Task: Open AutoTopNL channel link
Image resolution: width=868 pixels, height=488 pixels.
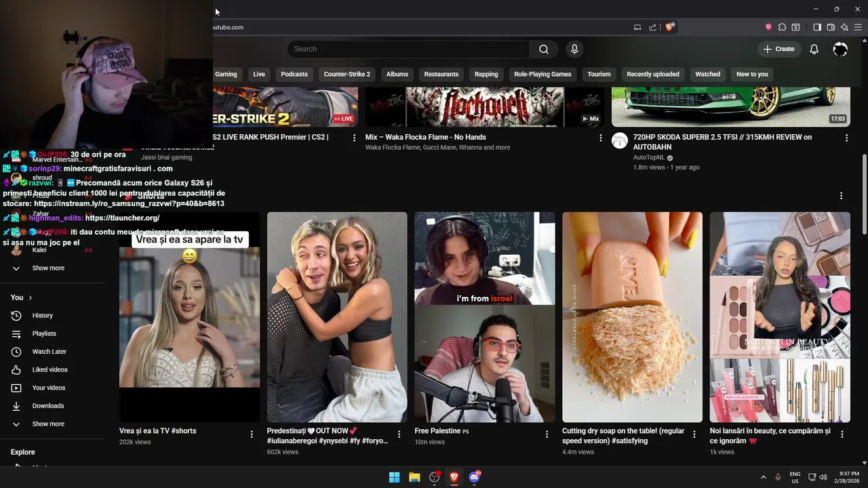Action: tap(650, 157)
